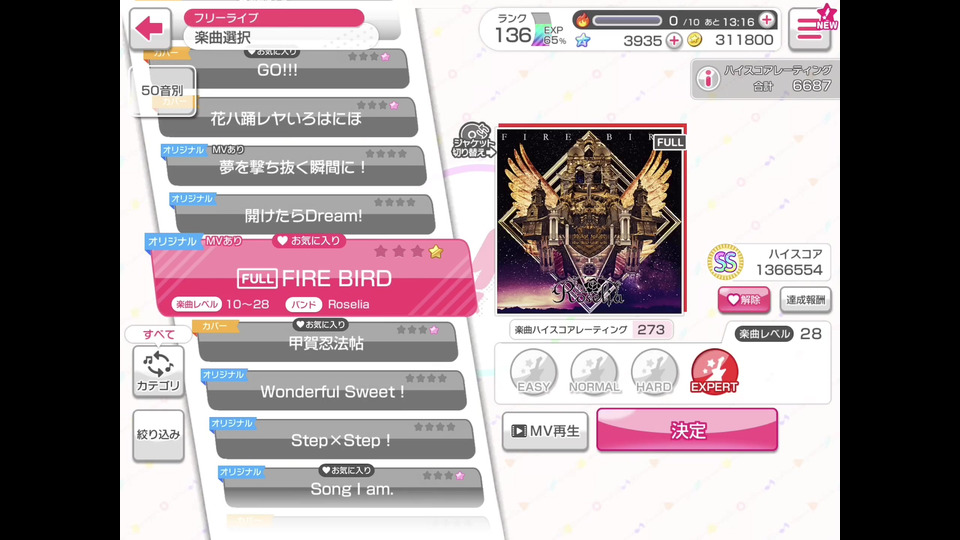The height and width of the screenshot is (540, 960).
Task: Open the カテゴリ category selector icon
Action: point(158,370)
